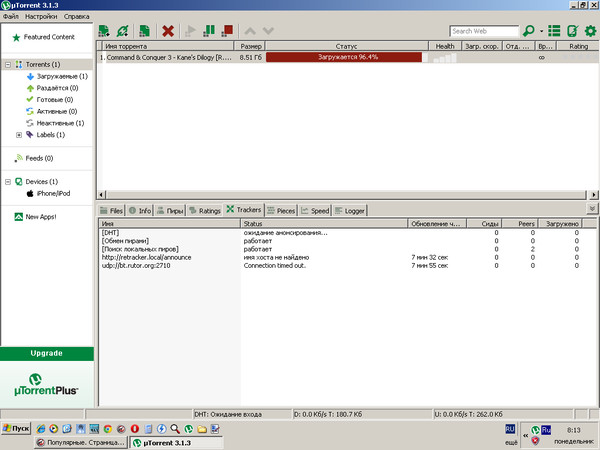Remove torrent with the red X icon
This screenshot has width=600, height=450.
168,31
